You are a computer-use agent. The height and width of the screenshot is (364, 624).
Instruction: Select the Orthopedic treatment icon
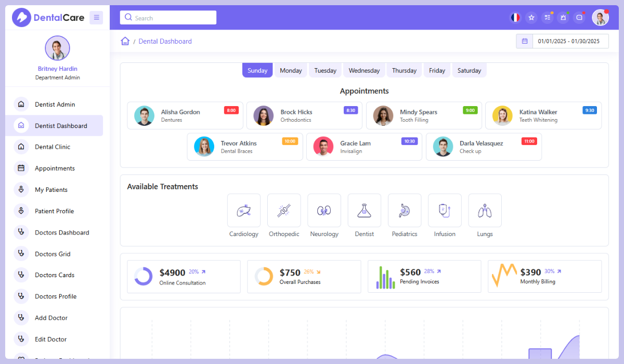click(x=284, y=210)
